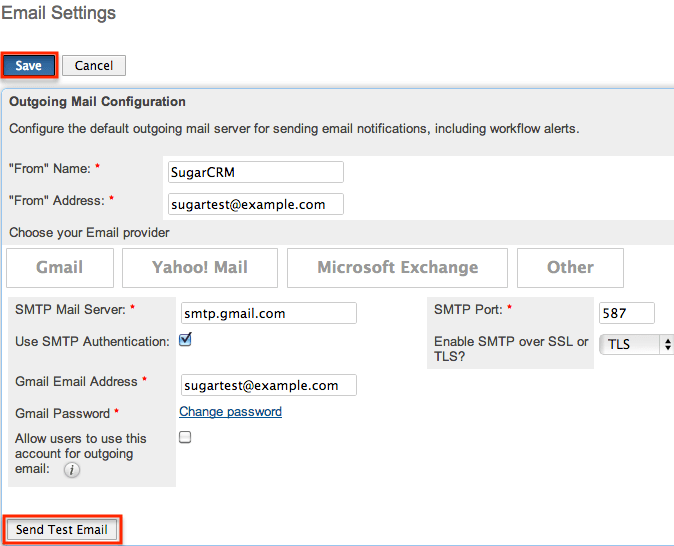The image size is (674, 546).
Task: Click the outgoing email info icon
Action: [72, 470]
